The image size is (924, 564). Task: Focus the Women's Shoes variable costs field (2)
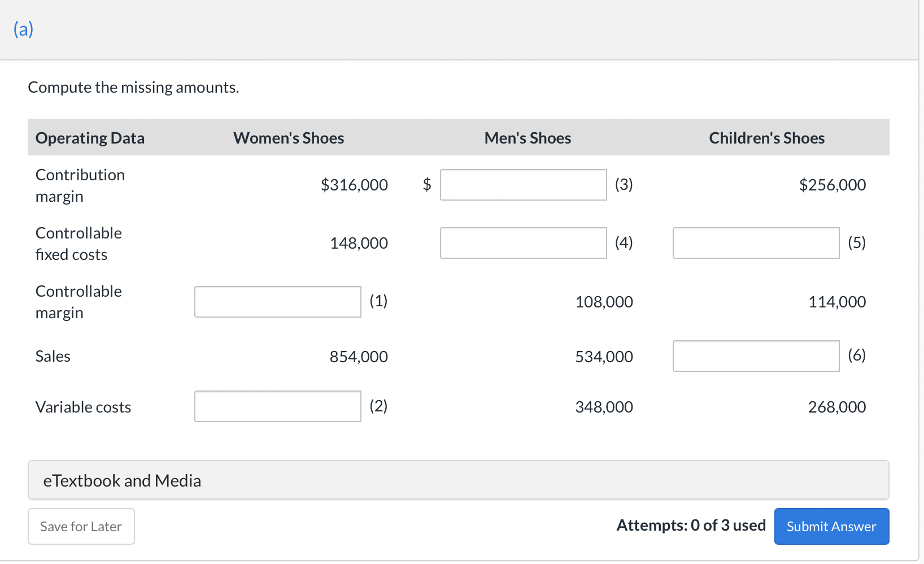tap(277, 406)
